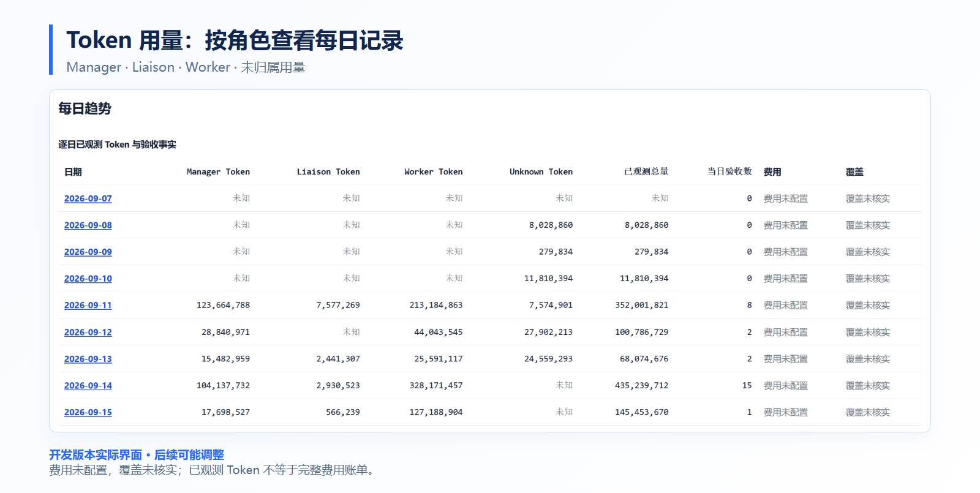
Task: Select Unknown Token value 279,834
Action: click(556, 252)
